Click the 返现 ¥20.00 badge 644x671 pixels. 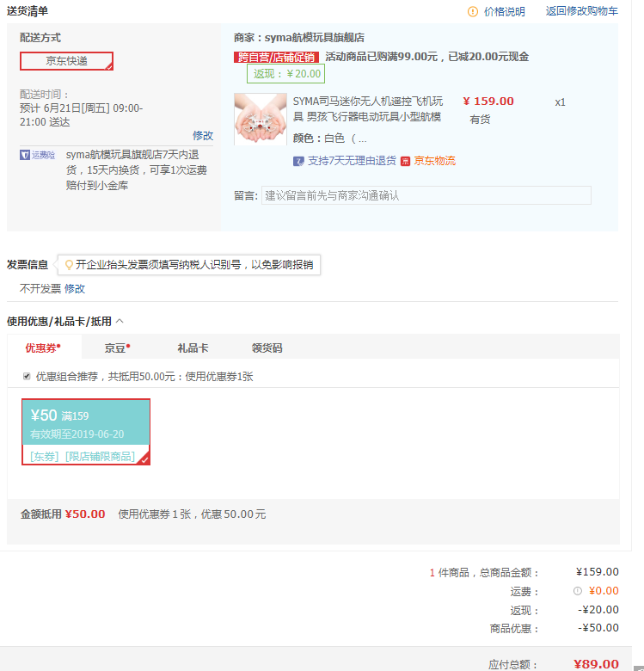click(286, 74)
